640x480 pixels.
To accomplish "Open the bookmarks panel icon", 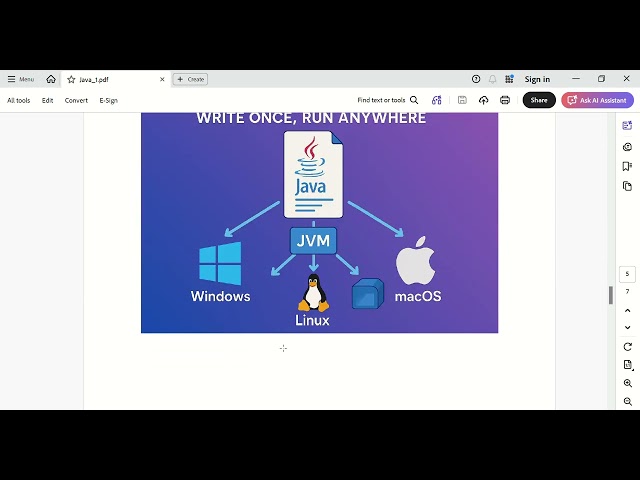I will click(x=627, y=166).
